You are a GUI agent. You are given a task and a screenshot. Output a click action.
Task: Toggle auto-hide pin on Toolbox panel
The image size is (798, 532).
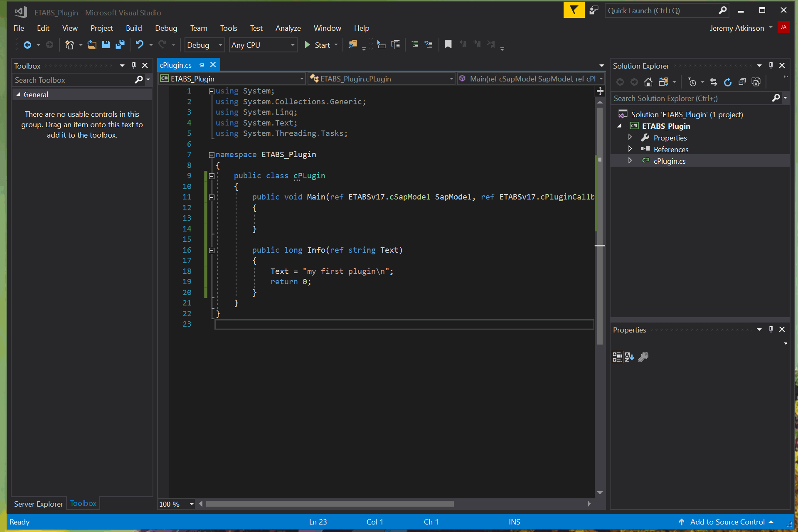click(133, 65)
